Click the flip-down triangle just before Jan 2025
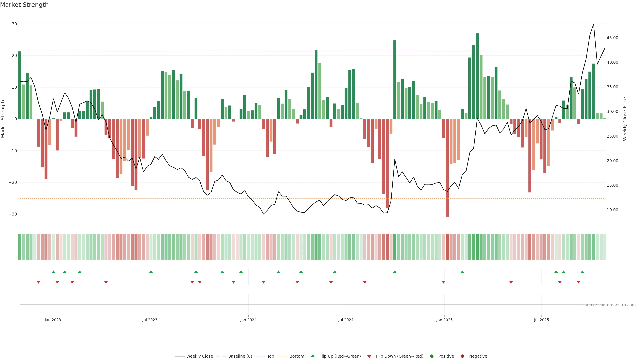 click(x=443, y=282)
